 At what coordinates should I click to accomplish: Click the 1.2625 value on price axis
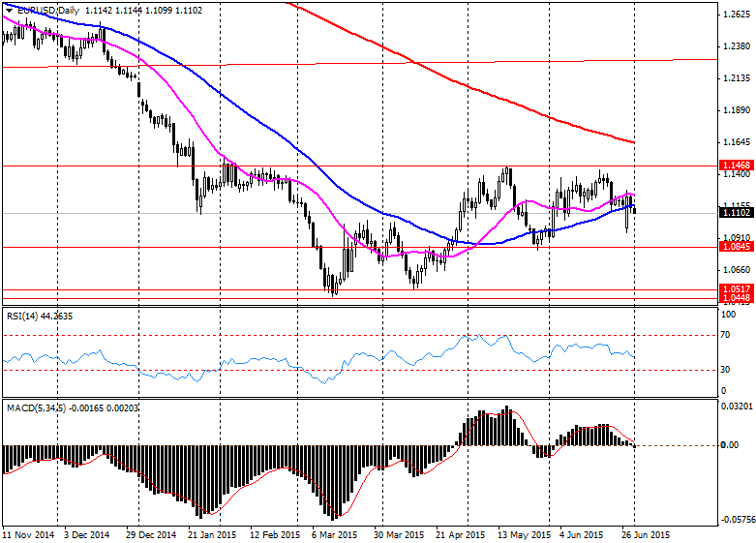[x=736, y=15]
